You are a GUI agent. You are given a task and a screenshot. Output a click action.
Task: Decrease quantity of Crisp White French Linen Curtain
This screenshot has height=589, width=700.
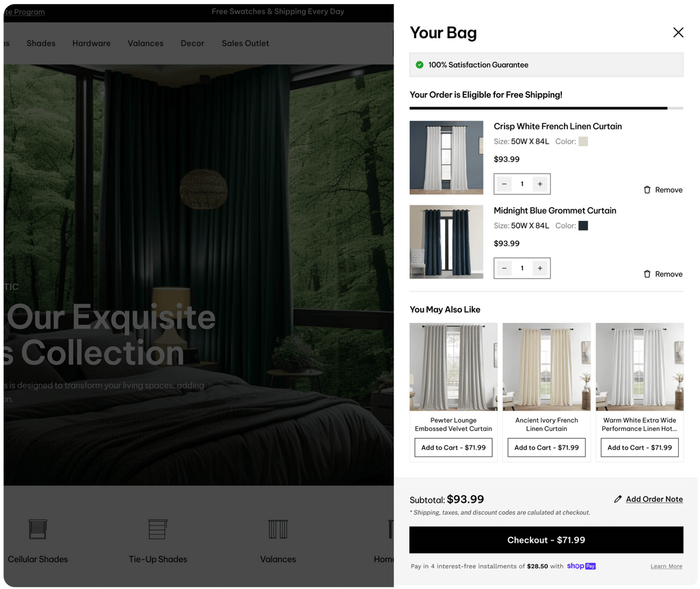(504, 184)
